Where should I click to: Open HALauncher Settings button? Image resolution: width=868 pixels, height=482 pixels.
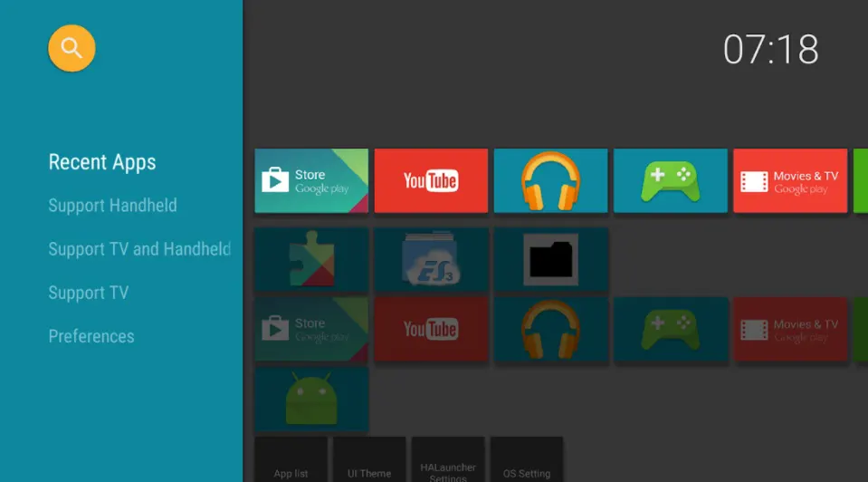tap(448, 459)
